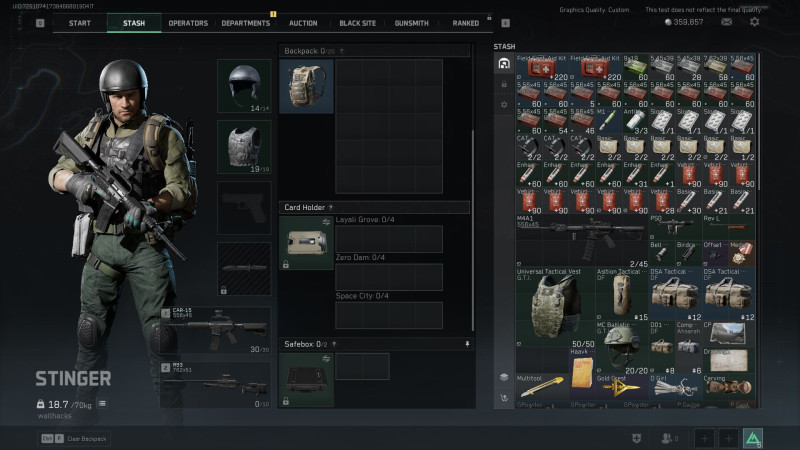Select the first Field First Aid Kit
This screenshot has width=800, height=450.
coord(542,67)
